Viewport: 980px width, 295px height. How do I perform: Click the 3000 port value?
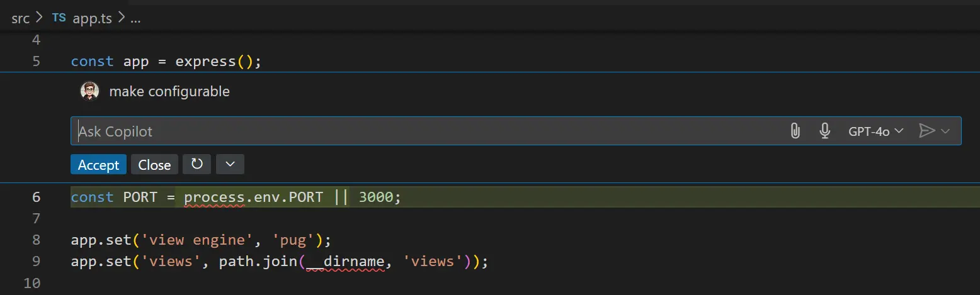[376, 197]
